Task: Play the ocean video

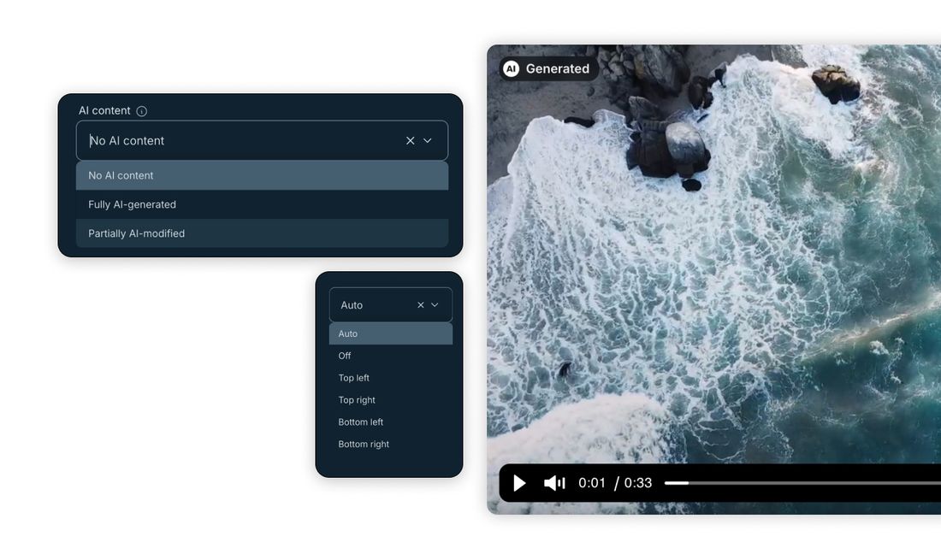Action: pos(520,483)
